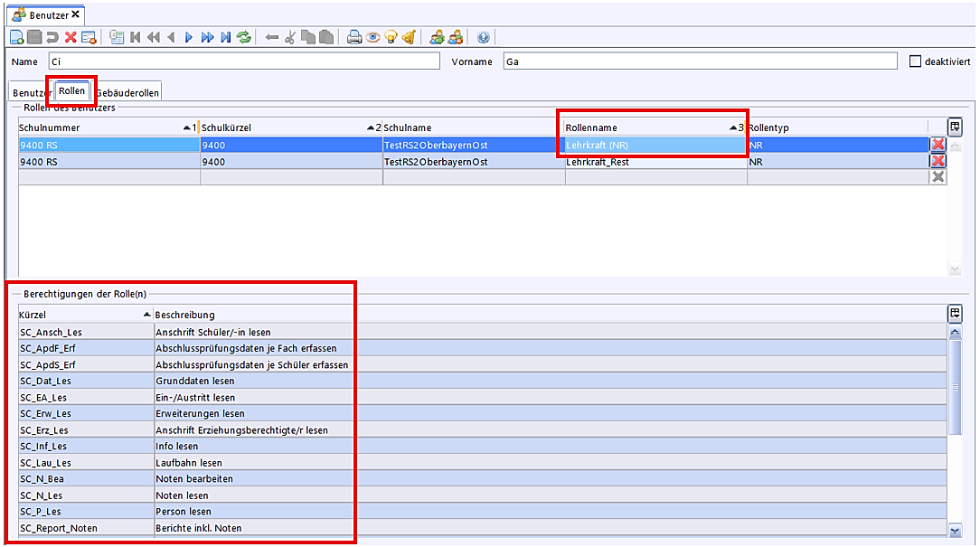The image size is (980, 547).
Task: Click the red X delete toolbar icon
Action: pos(71,37)
